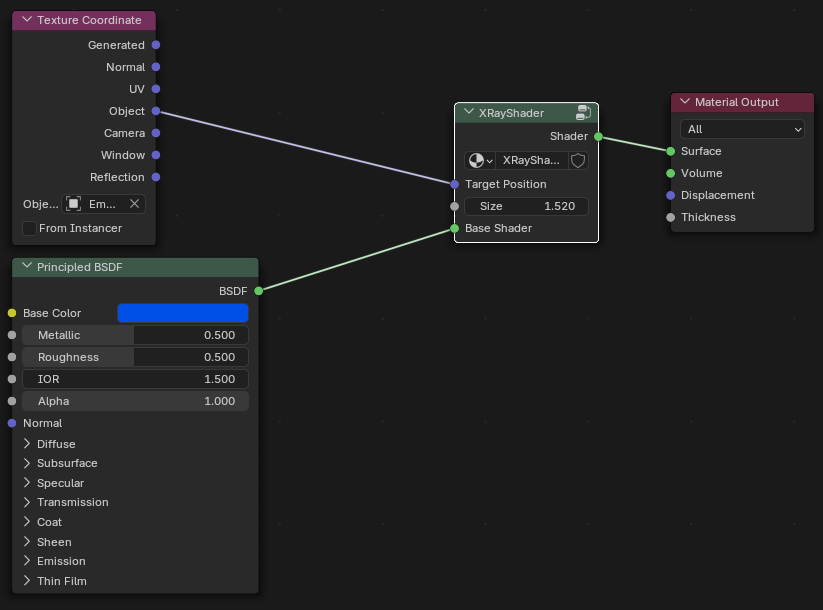Click the blue Base Color swatch
This screenshot has height=610, width=823.
pos(182,313)
